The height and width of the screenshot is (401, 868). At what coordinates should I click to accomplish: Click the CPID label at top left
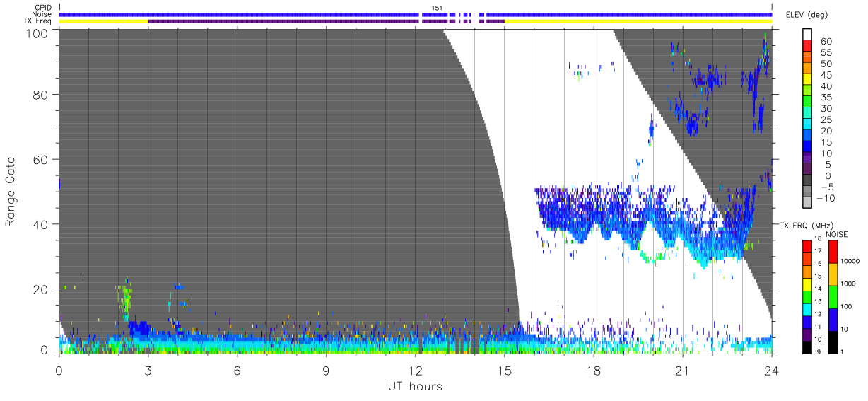point(43,8)
